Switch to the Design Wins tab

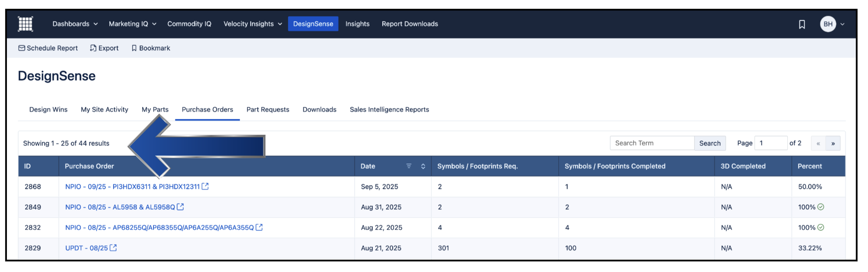pos(48,110)
